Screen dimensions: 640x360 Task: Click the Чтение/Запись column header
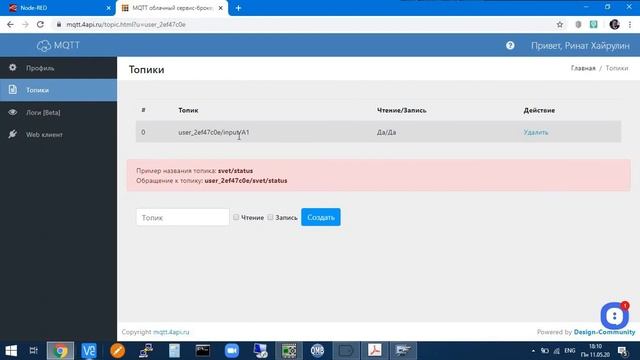pyautogui.click(x=402, y=110)
